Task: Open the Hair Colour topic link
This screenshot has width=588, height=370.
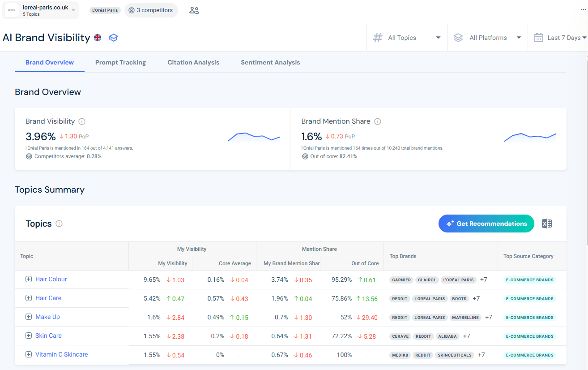Action: point(51,279)
